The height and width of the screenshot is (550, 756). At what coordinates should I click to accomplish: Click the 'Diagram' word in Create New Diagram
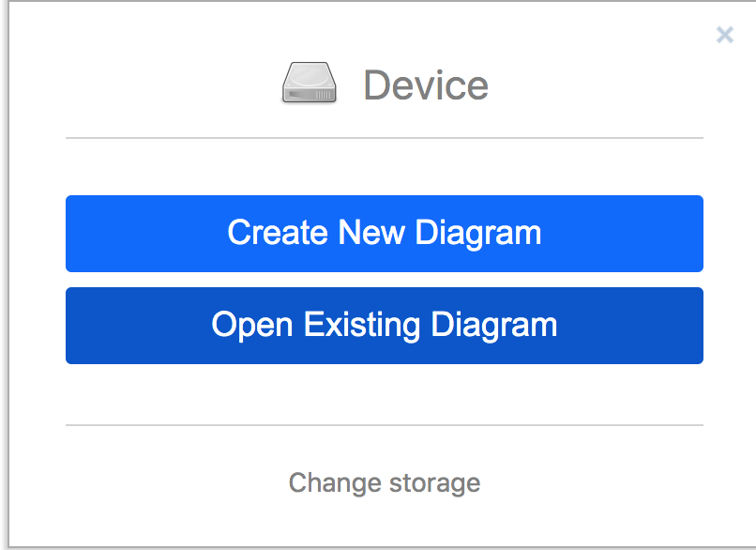(x=477, y=234)
